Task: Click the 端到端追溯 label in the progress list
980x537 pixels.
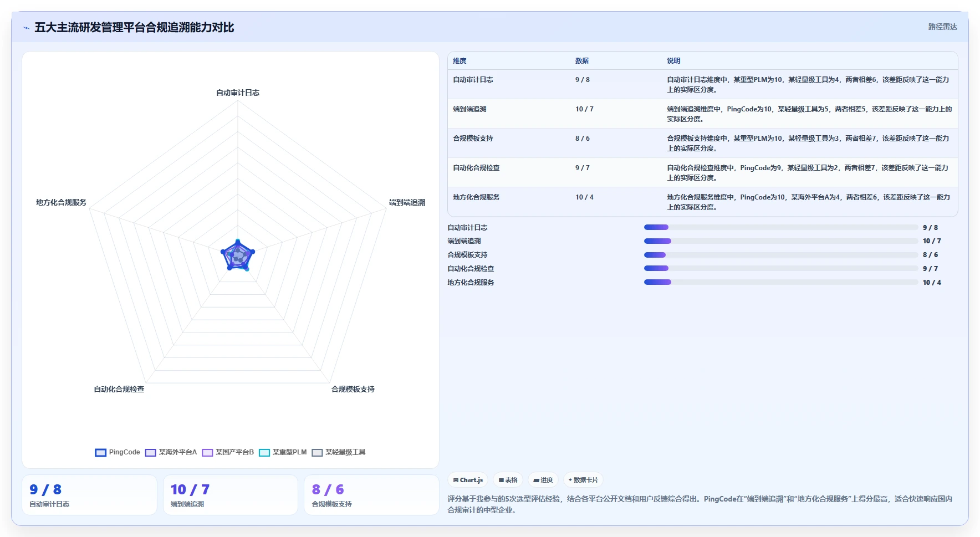Action: tap(464, 241)
